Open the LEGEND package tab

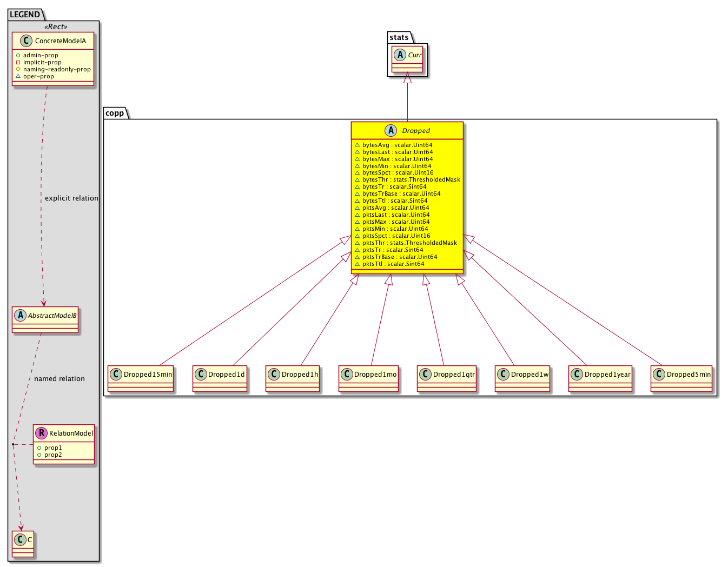click(x=25, y=15)
